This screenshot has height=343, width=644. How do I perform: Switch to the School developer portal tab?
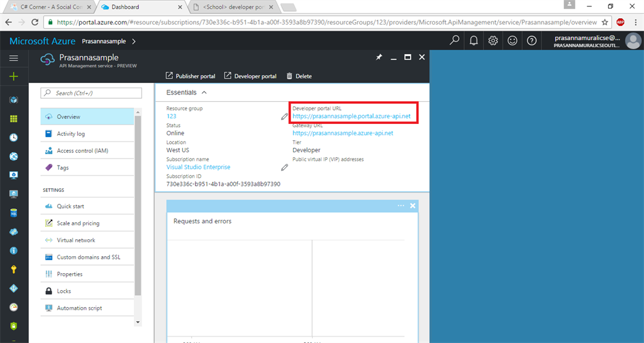[234, 7]
